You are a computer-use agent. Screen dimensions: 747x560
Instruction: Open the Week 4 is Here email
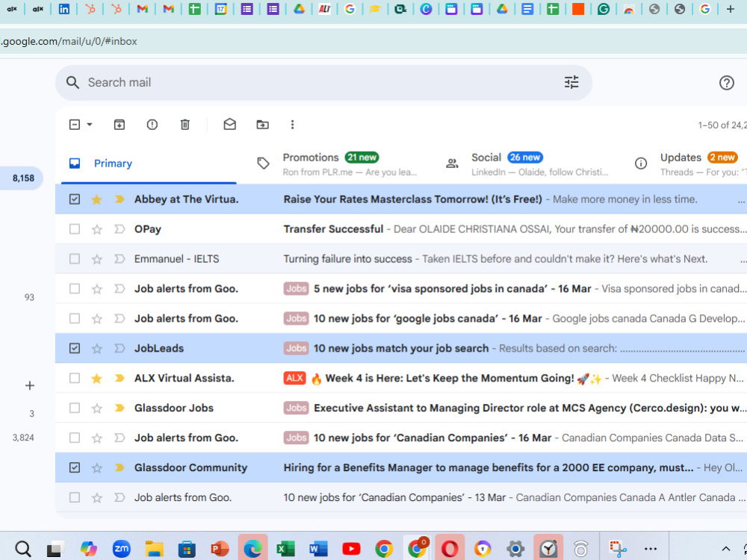(x=400, y=378)
